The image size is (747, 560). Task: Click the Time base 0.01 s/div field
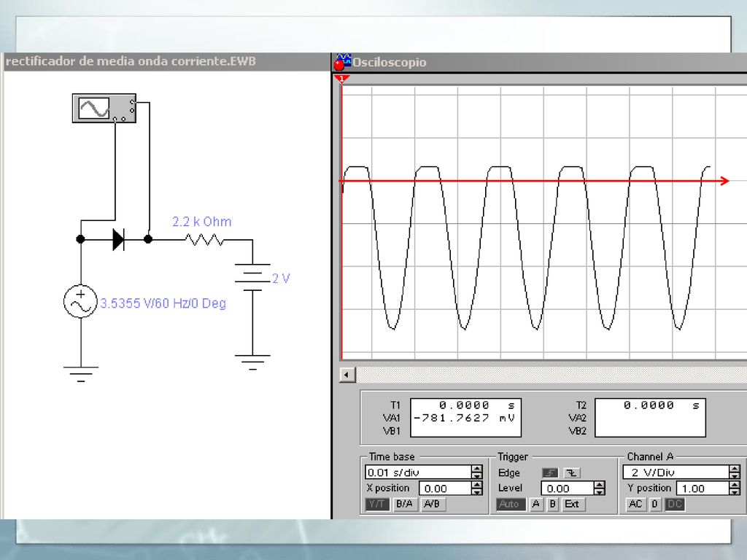pos(418,472)
